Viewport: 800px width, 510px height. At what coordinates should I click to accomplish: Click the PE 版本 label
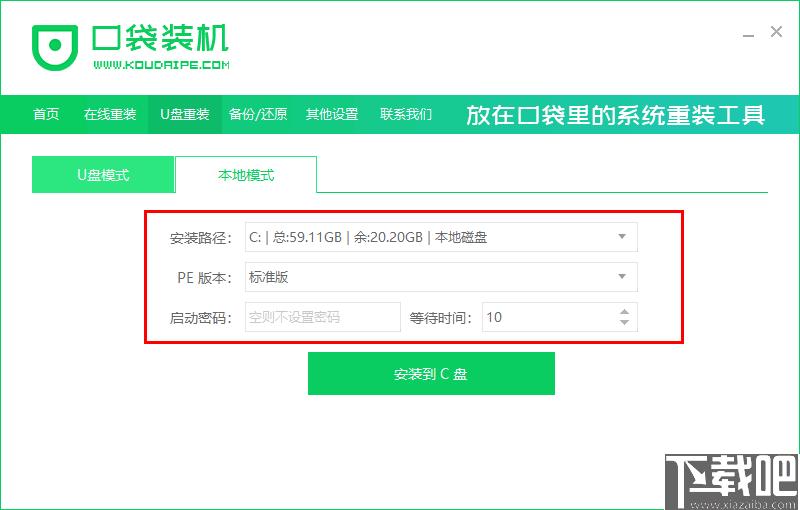pyautogui.click(x=204, y=277)
